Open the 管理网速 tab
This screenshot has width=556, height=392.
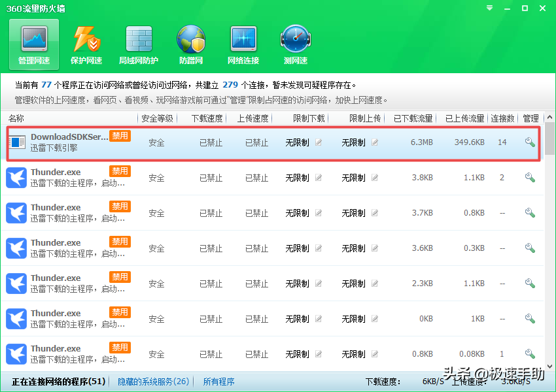coord(34,44)
